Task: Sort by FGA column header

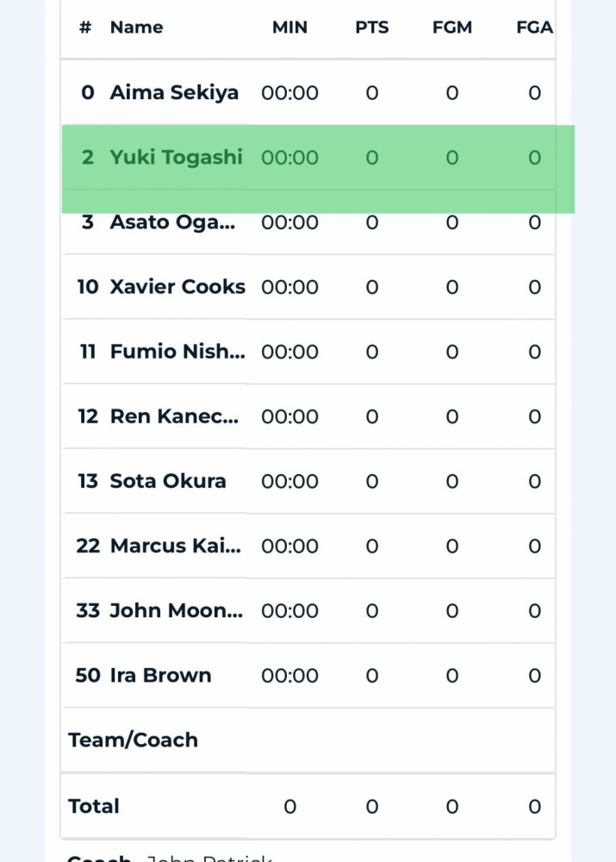Action: pyautogui.click(x=534, y=28)
